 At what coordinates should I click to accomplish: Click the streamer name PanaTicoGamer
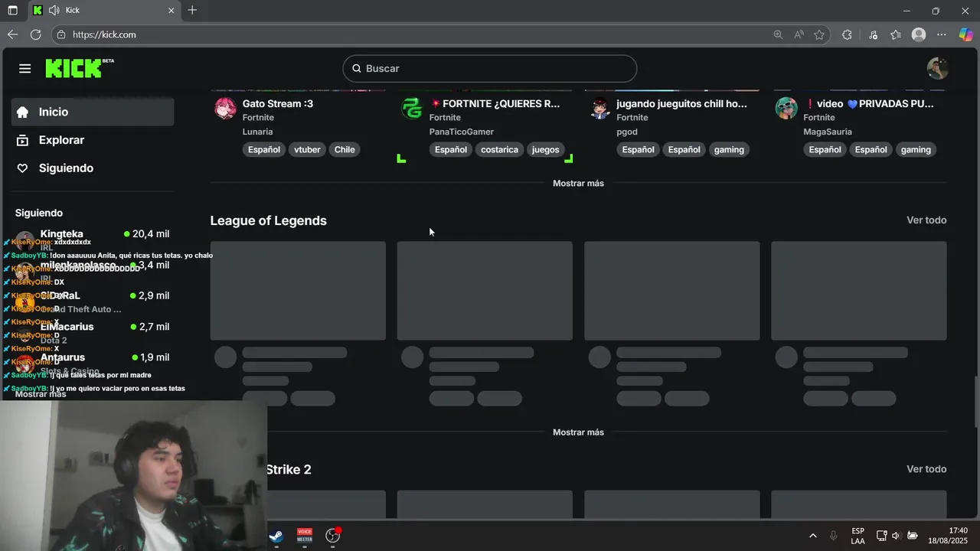click(462, 132)
